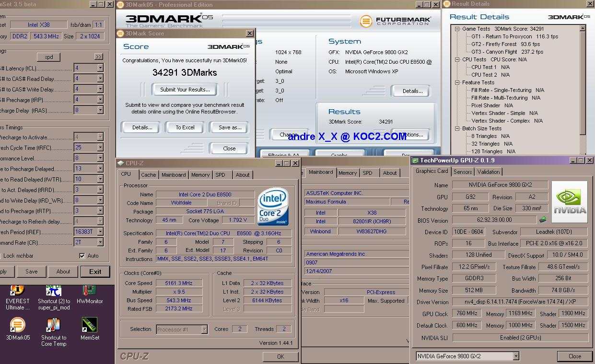Open the HWMonitor desktop icon

click(x=89, y=291)
